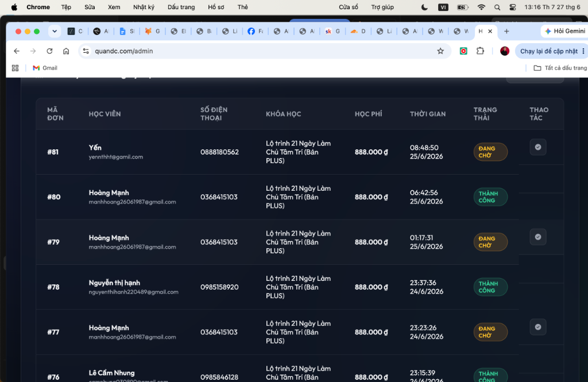Confirm order #77 with the check icon
Viewport: 588px width, 382px height.
(x=537, y=327)
